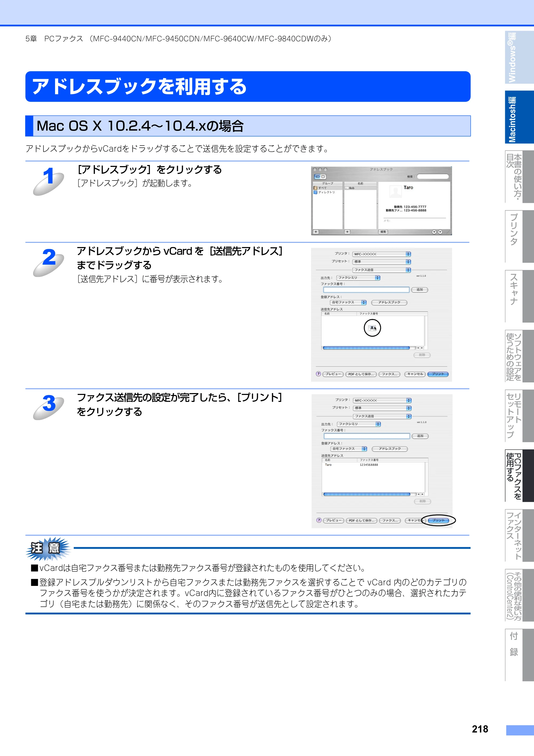Open the 自宅ファックス dropdown in the step 3 dialog
Screen dimensions: 534x756
(x=349, y=449)
